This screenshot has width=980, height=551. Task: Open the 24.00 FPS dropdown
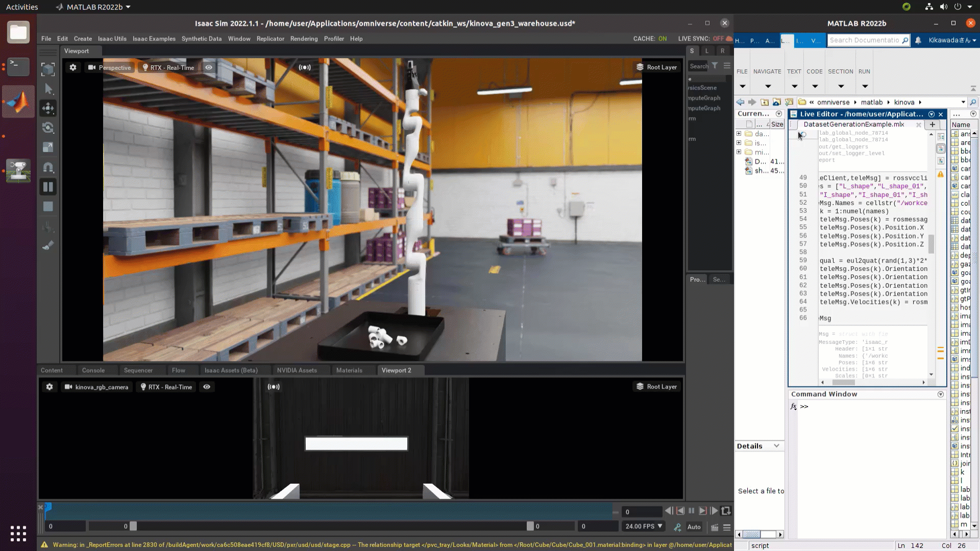tap(644, 527)
